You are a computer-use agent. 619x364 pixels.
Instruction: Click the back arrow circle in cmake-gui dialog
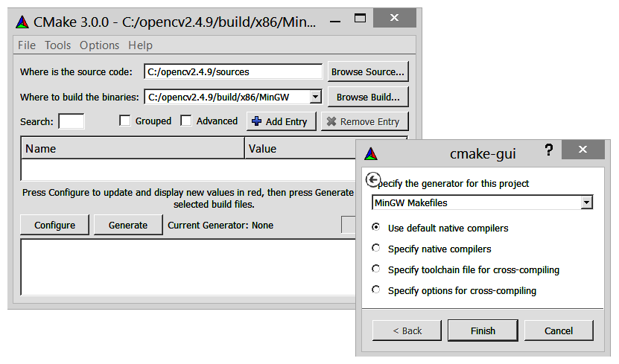click(373, 180)
